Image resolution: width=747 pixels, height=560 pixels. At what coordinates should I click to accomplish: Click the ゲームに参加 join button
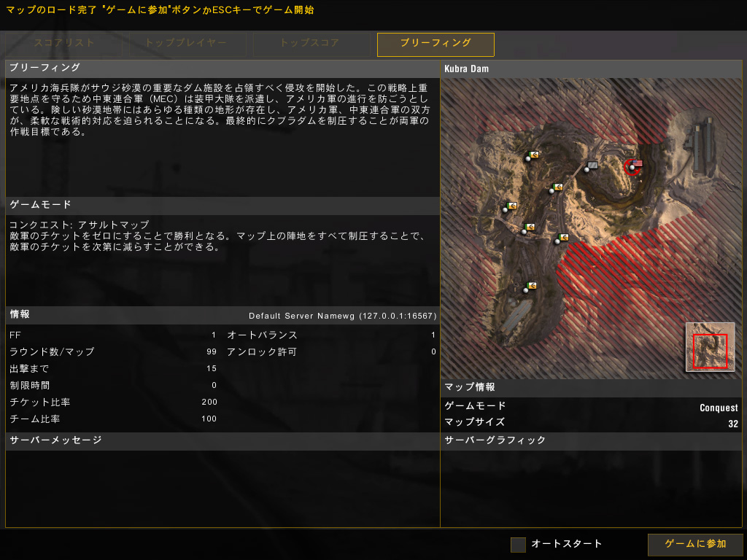pos(695,544)
